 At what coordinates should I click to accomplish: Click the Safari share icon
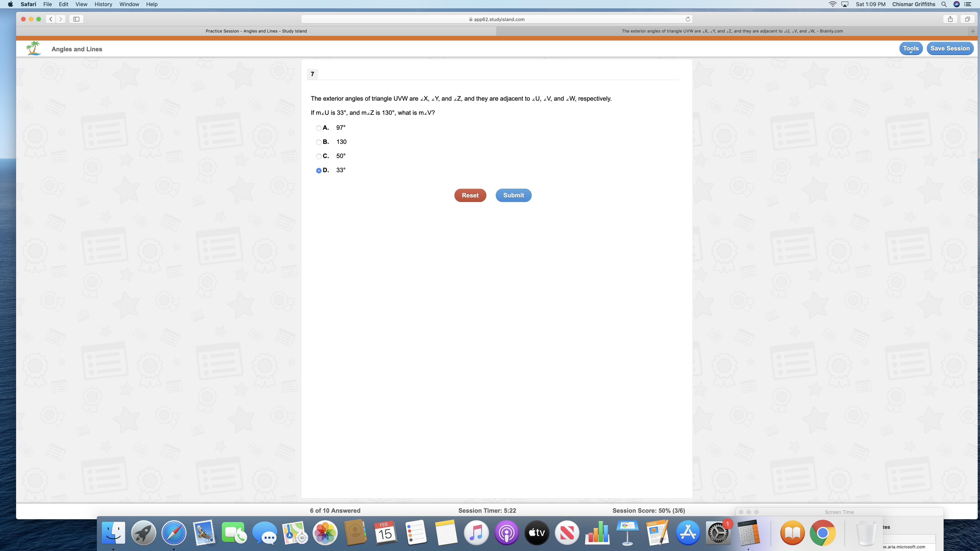[x=950, y=19]
